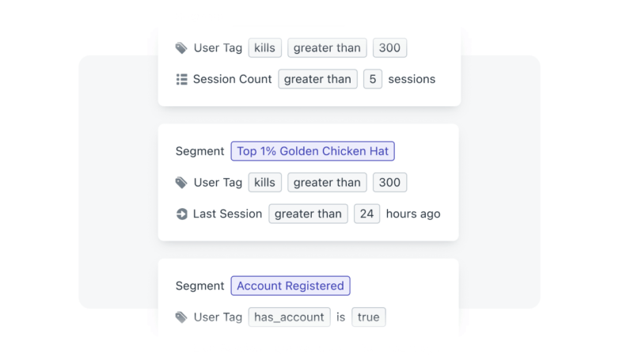Open the greater than operator for Session Count
Screen dimensions: 619x364
[x=317, y=79]
